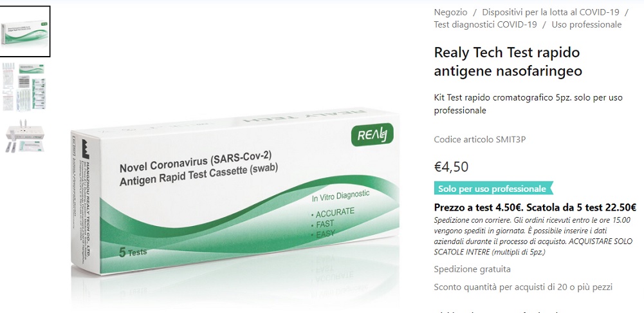The image size is (644, 313).
Task: Click the price €4,50
Action: [451, 167]
